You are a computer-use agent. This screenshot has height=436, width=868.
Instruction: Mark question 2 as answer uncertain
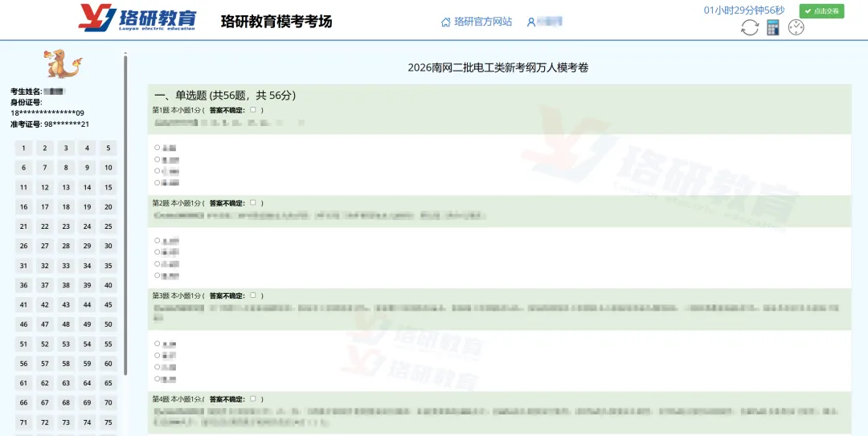pos(253,202)
